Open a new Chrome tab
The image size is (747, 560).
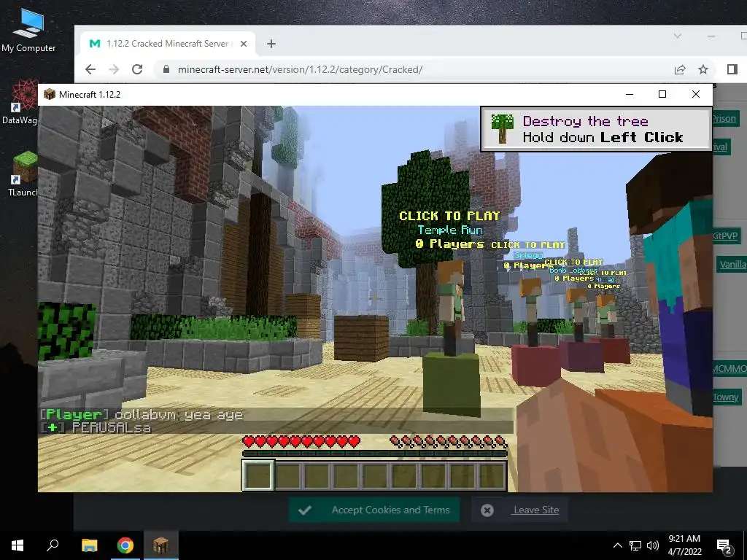[x=271, y=44]
